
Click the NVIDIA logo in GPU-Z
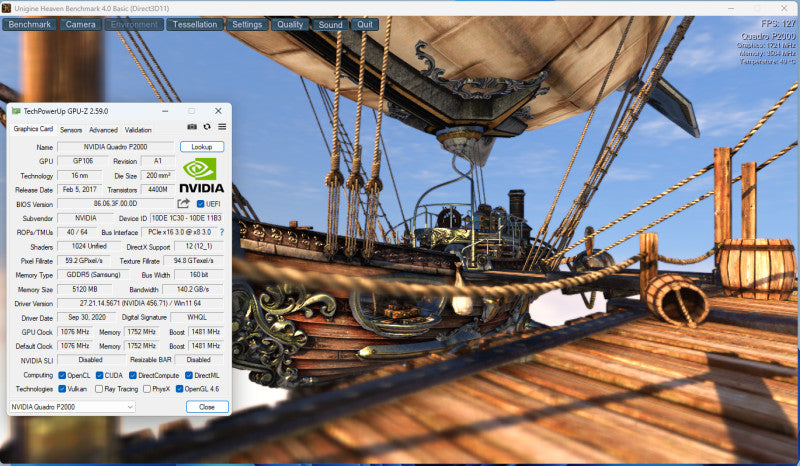coord(202,176)
